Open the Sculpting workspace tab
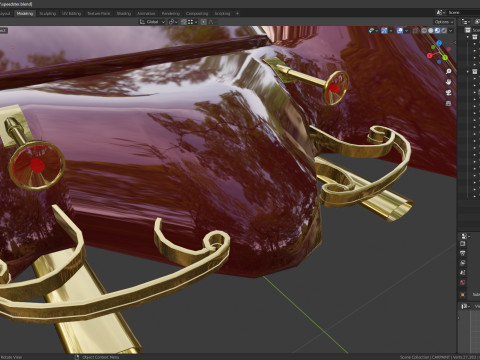This screenshot has height=360, width=480. (x=48, y=13)
